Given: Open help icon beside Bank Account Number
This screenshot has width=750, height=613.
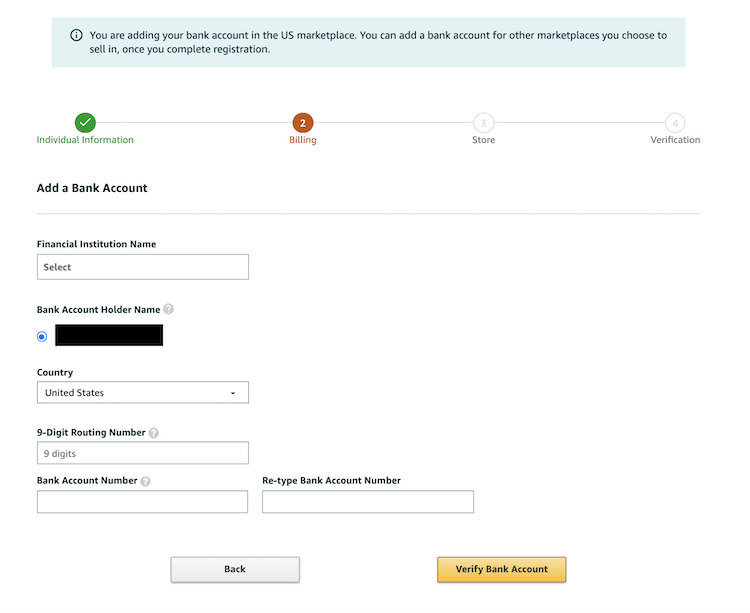Looking at the screenshot, I should (x=145, y=481).
